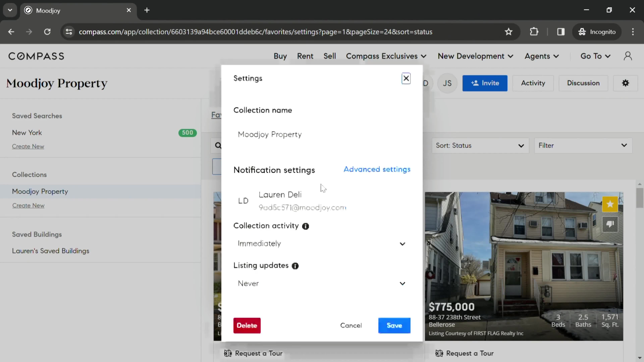
Task: Bookmark this page with the star icon
Action: point(508,32)
